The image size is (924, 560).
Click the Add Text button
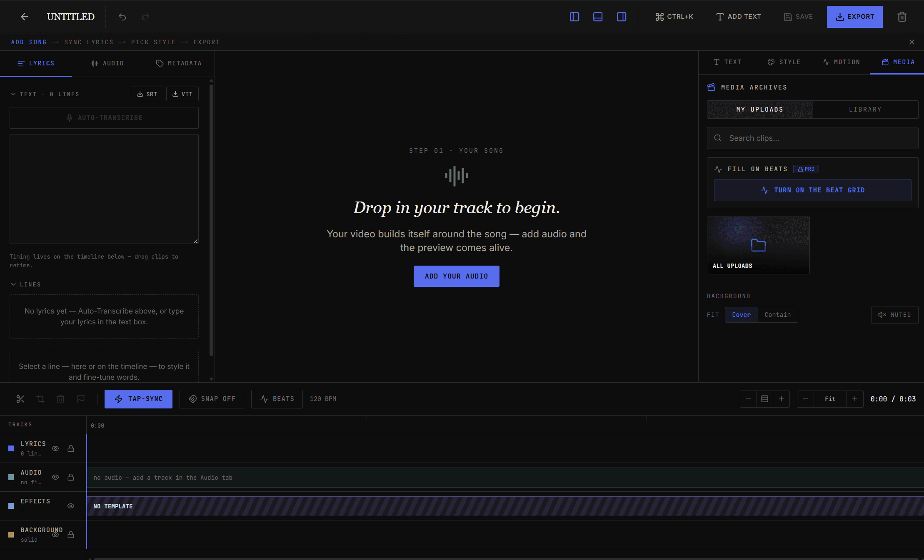coord(739,17)
